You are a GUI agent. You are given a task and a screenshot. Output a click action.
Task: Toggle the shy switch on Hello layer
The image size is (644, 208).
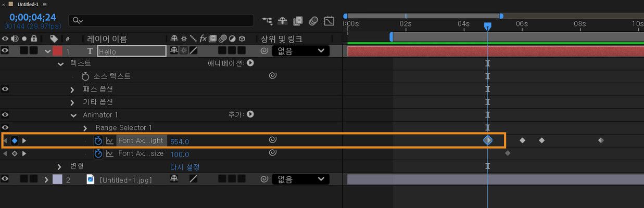[x=174, y=51]
